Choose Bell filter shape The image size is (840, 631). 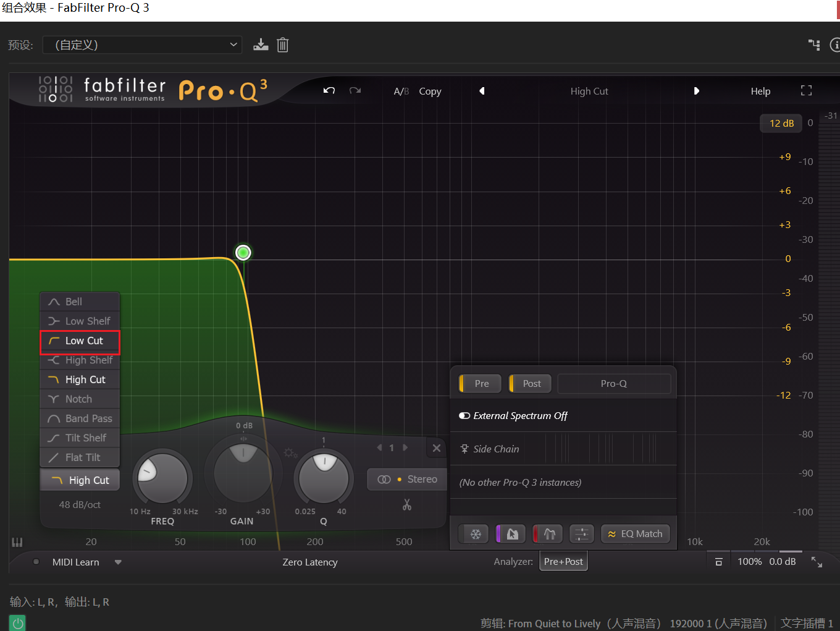point(80,302)
